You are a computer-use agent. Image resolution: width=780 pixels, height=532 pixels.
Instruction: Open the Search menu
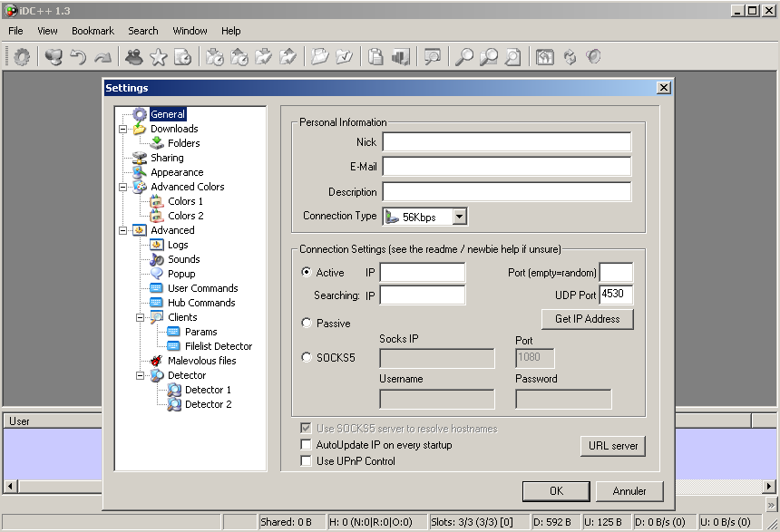click(143, 31)
